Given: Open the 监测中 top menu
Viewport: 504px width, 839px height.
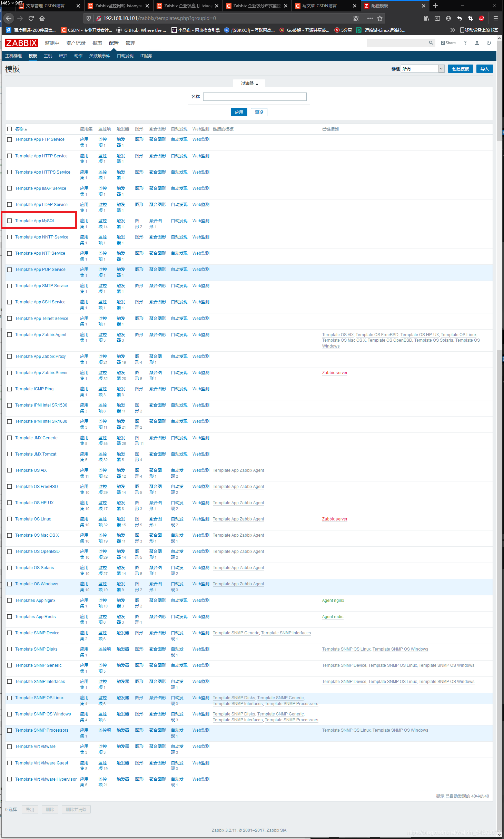Looking at the screenshot, I should 52,43.
